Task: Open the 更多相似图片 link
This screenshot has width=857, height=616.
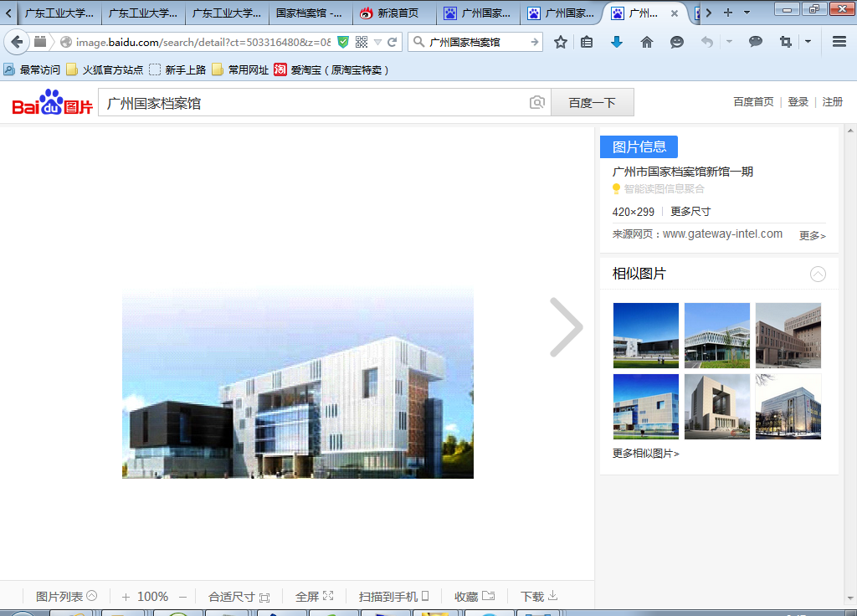Action: tap(645, 454)
